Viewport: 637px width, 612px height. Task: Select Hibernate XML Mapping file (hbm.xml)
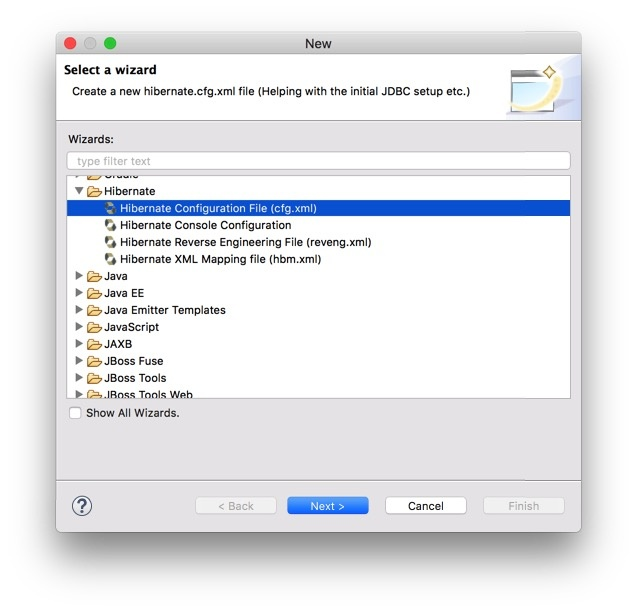coord(221,259)
